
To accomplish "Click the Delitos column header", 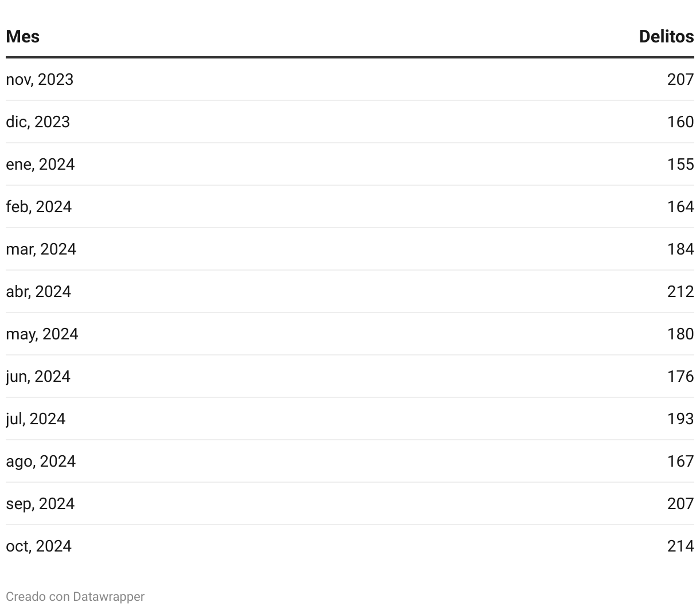I will (666, 37).
